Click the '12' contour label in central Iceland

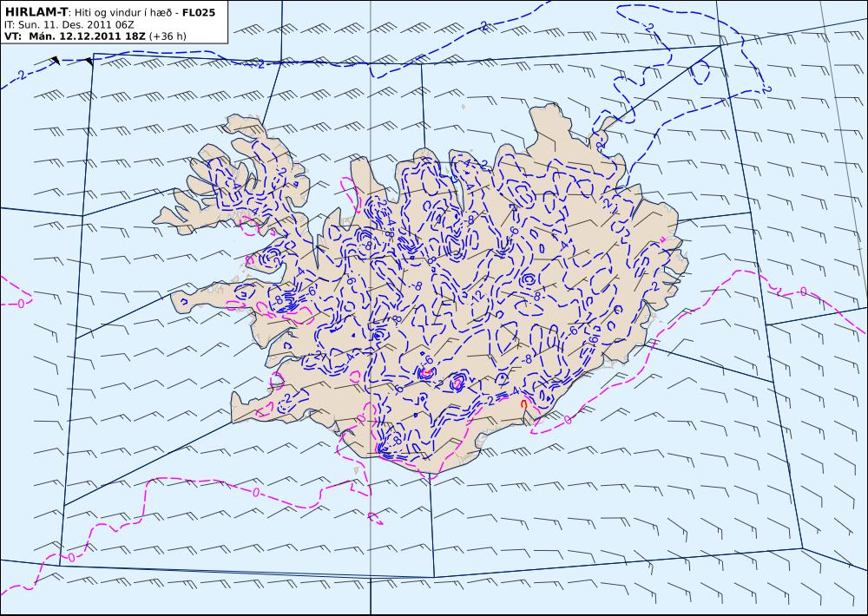477,296
